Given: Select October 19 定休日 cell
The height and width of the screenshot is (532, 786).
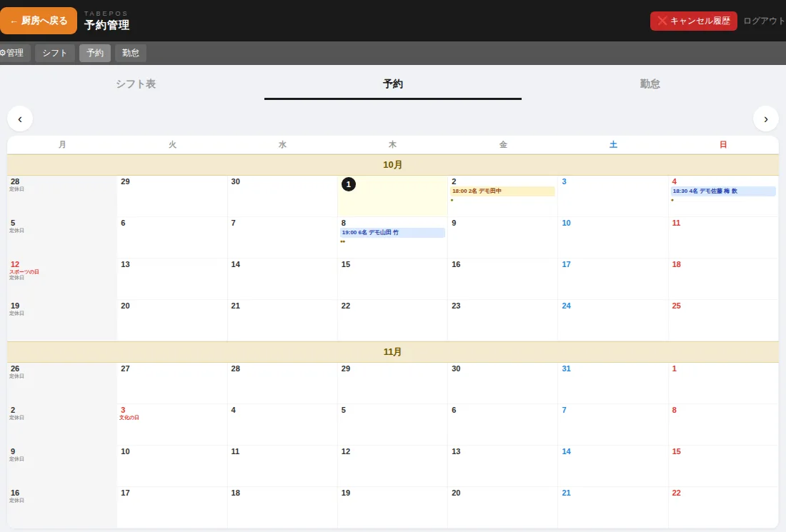Looking at the screenshot, I should point(62,321).
